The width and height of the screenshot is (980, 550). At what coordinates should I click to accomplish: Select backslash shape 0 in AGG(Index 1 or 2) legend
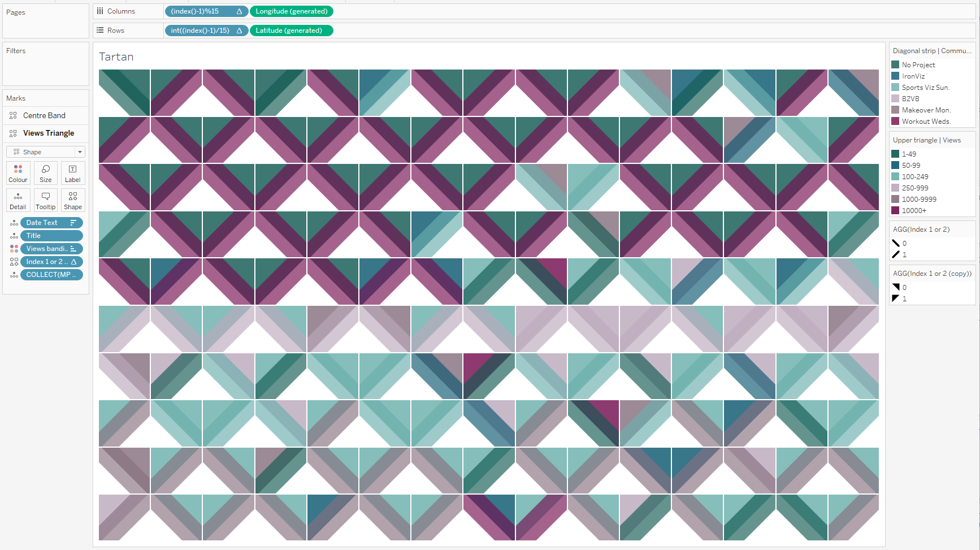pos(896,243)
